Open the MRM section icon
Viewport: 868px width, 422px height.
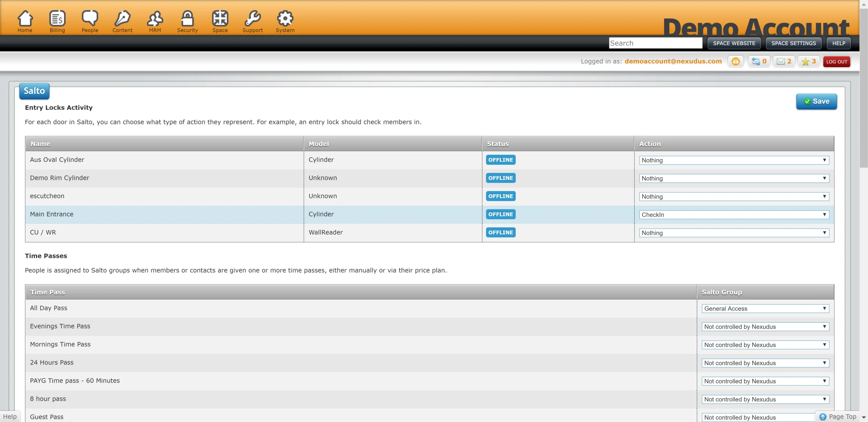(x=155, y=18)
